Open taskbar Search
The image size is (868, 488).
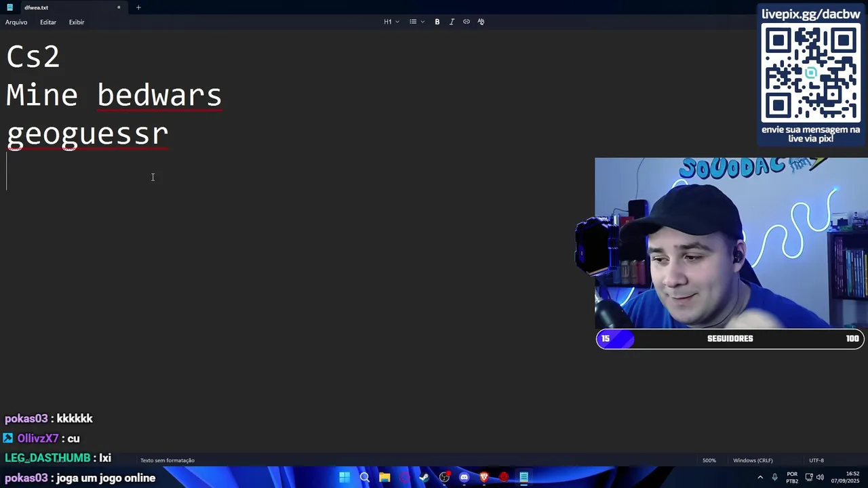(365, 477)
